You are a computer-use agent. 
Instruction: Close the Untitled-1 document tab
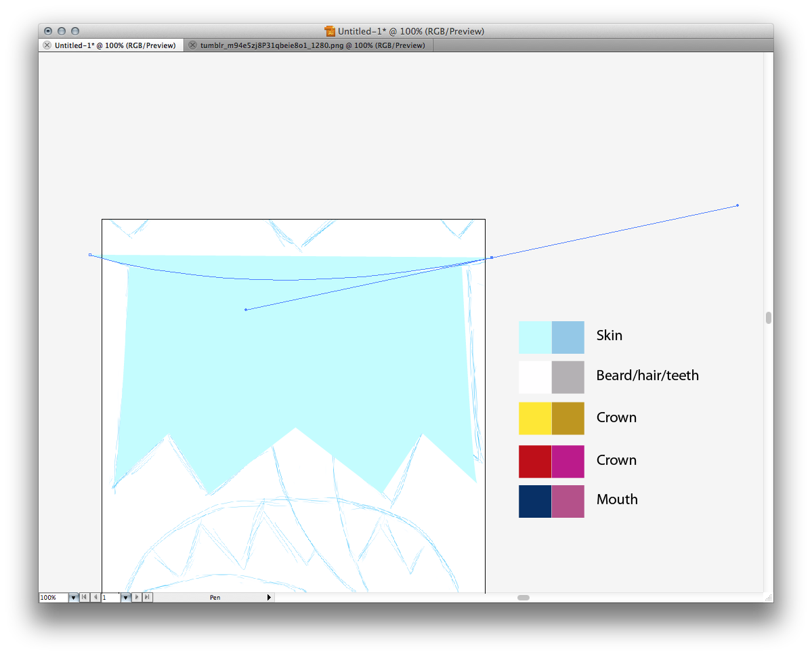47,45
